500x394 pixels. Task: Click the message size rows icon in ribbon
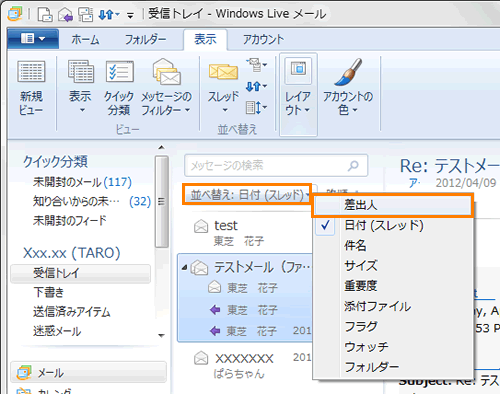click(256, 108)
